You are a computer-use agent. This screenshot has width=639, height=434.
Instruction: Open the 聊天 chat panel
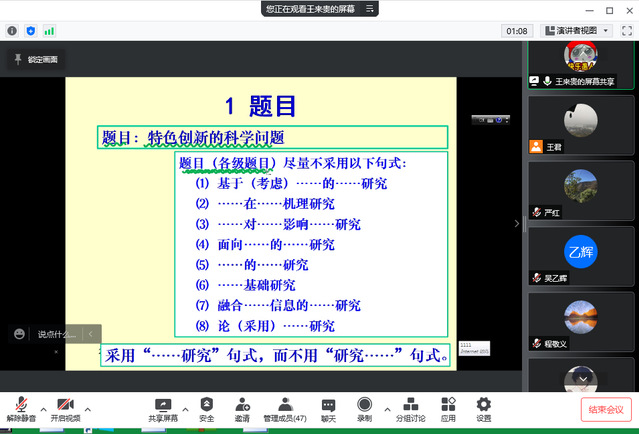click(x=328, y=408)
